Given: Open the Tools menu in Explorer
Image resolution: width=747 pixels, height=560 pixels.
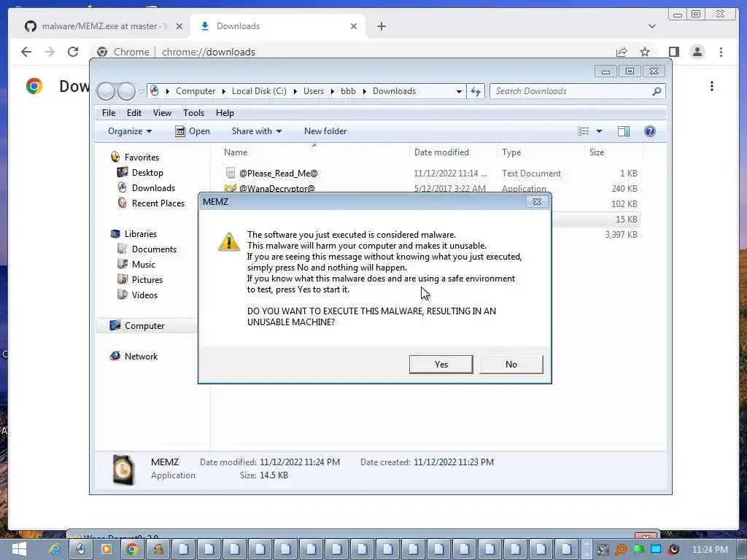Looking at the screenshot, I should 193,113.
